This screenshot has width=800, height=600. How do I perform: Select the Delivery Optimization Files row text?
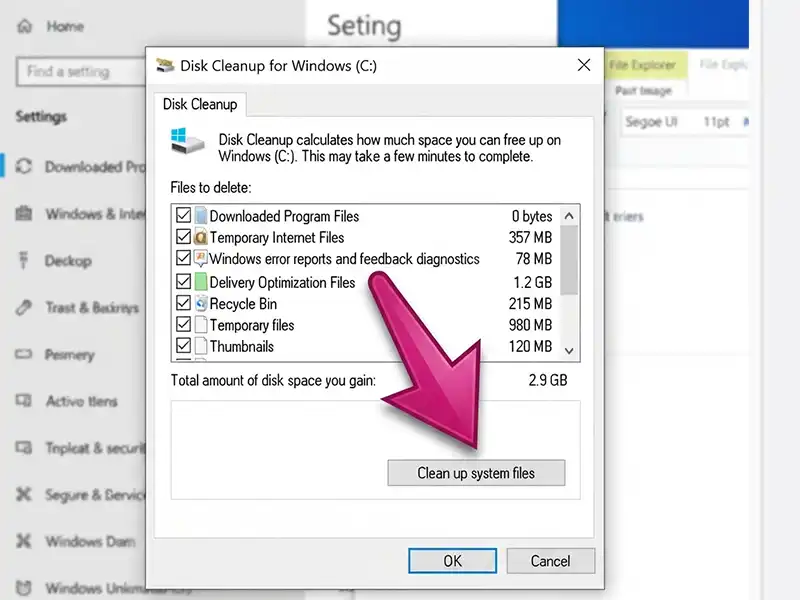tap(282, 282)
